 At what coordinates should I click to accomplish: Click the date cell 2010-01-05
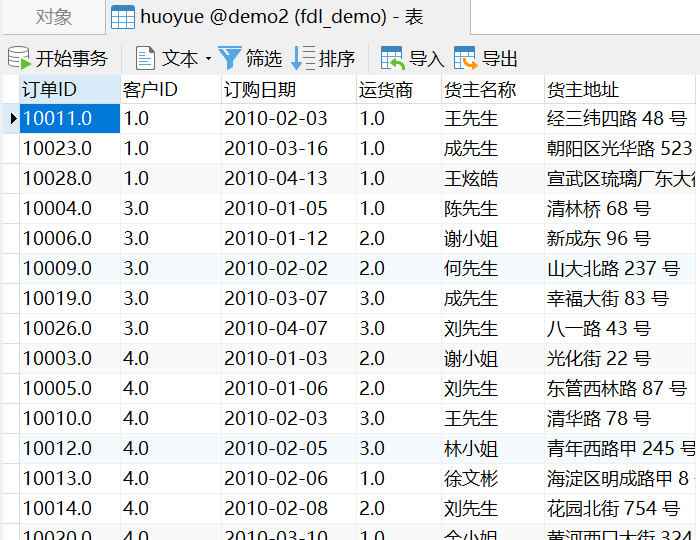click(x=289, y=208)
